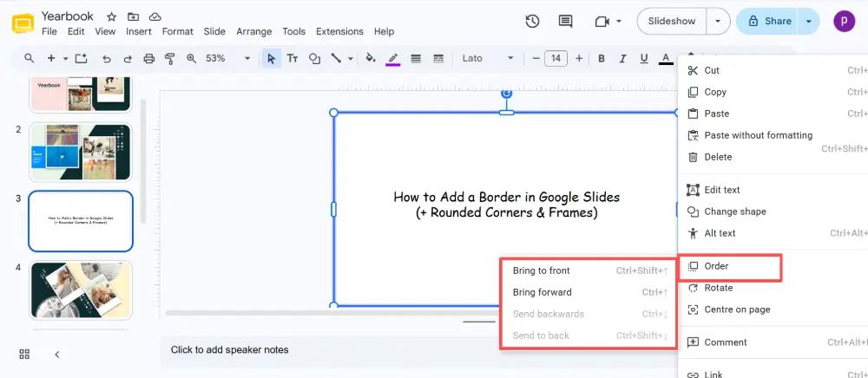Open the border dash option
The height and width of the screenshot is (378, 868).
[x=438, y=58]
